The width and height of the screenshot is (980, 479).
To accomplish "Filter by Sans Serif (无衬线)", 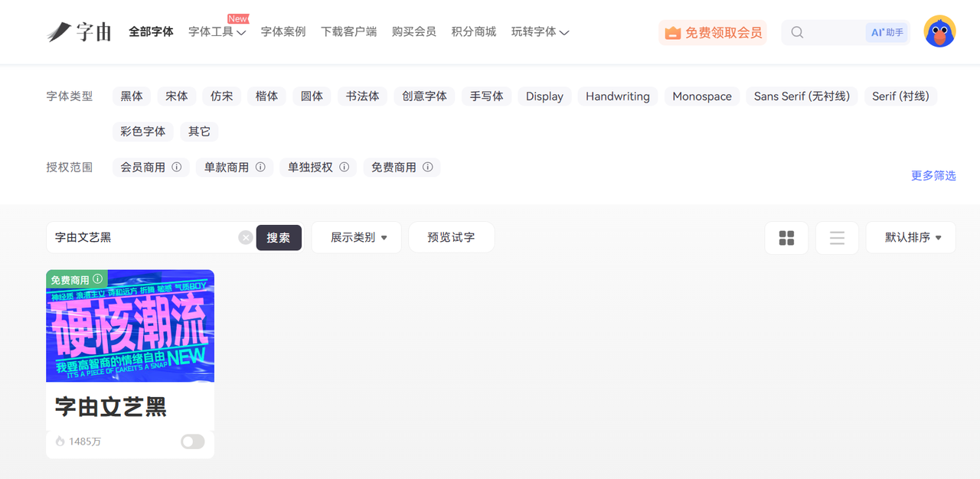I will (802, 96).
